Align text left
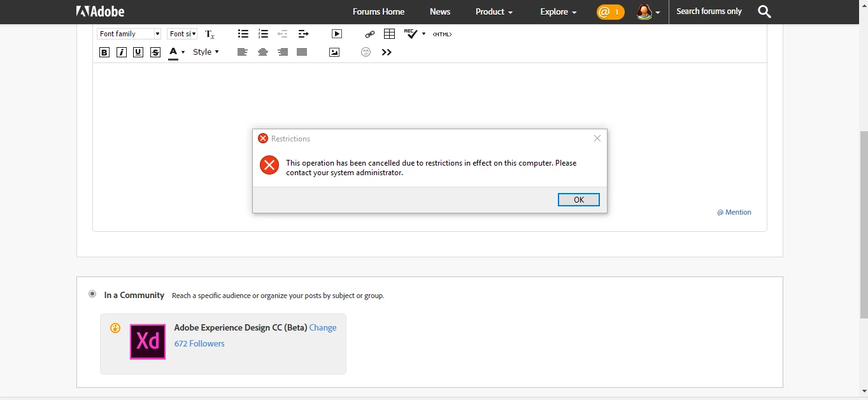 click(242, 52)
